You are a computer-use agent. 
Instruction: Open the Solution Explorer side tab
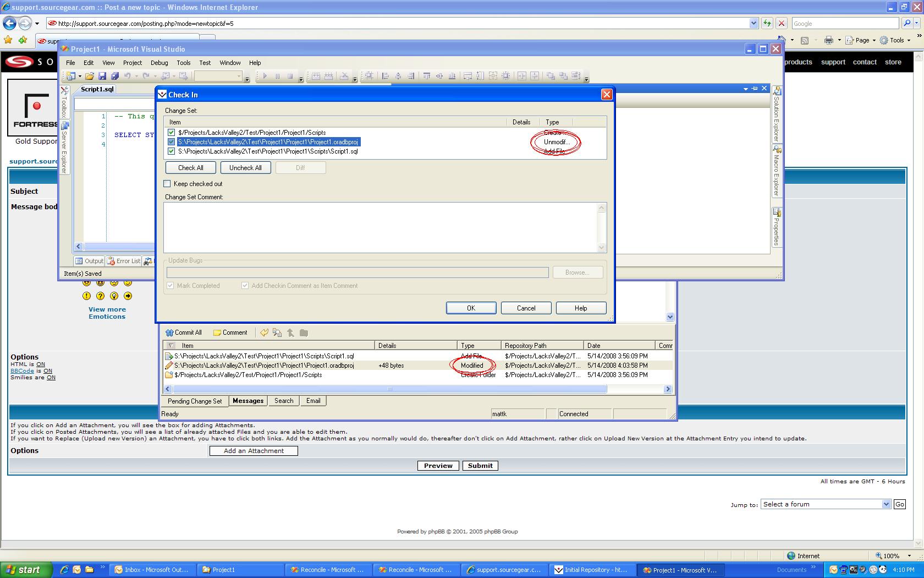pos(777,114)
